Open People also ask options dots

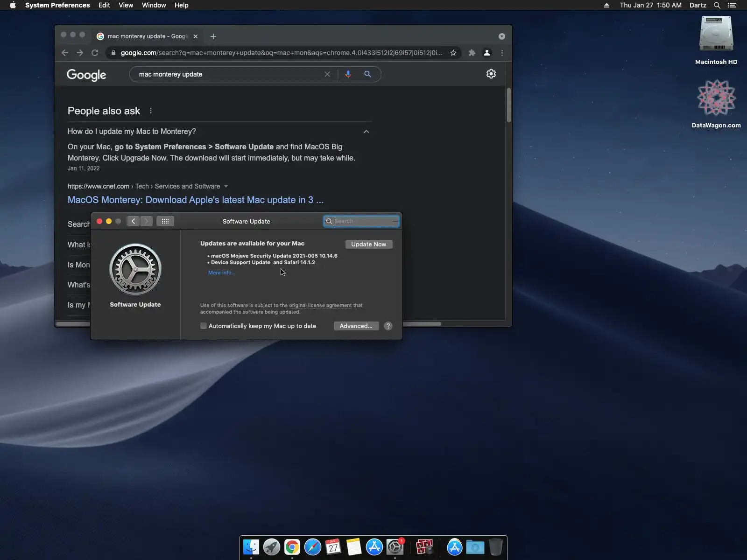(150, 111)
